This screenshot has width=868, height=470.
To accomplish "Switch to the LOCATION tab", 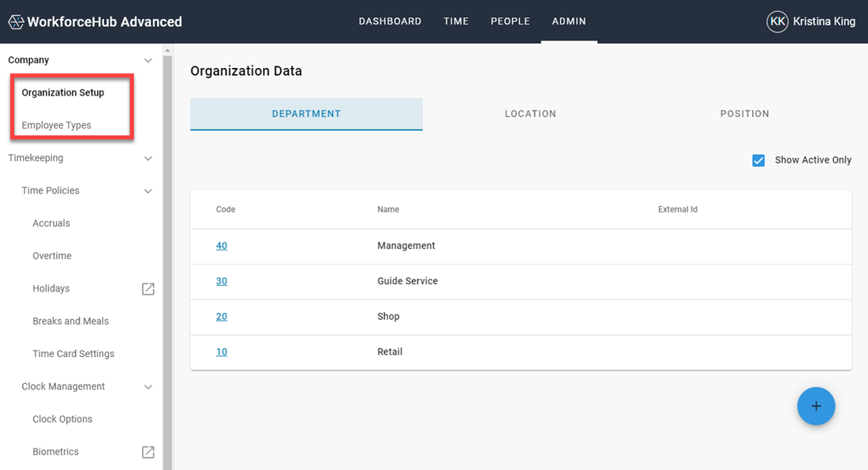I will pyautogui.click(x=530, y=113).
